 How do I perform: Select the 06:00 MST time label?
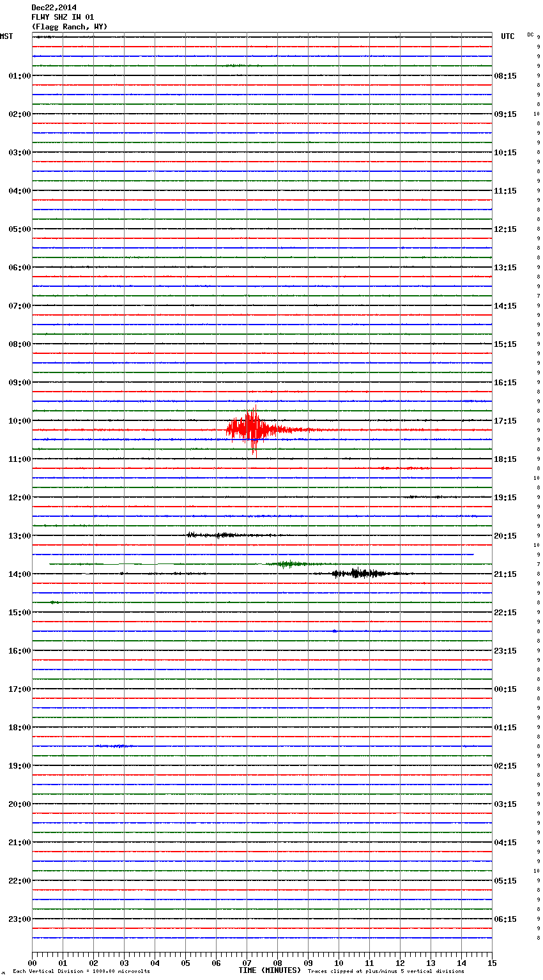tap(19, 268)
